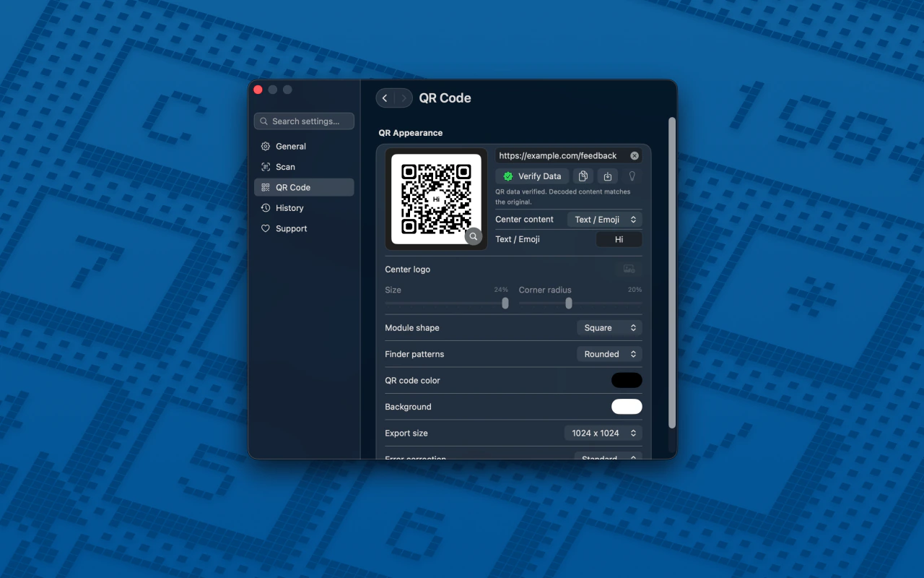Click the search magnifier icon in sidebar
This screenshot has height=578, width=924.
click(264, 121)
